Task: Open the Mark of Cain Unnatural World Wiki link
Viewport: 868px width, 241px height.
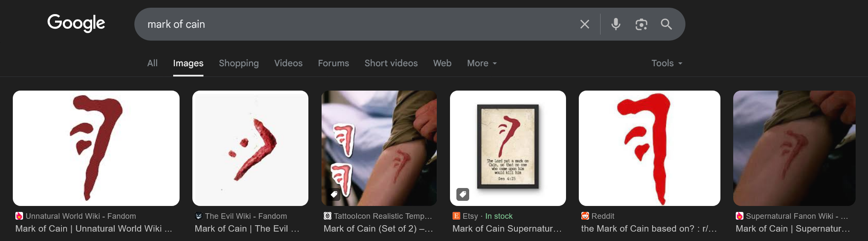Action: [x=94, y=229]
